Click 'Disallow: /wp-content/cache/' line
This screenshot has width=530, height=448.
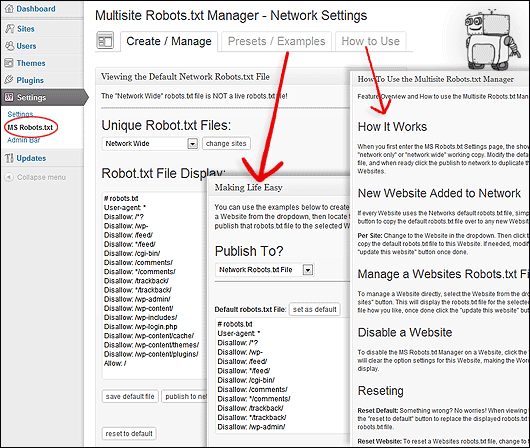[149, 336]
